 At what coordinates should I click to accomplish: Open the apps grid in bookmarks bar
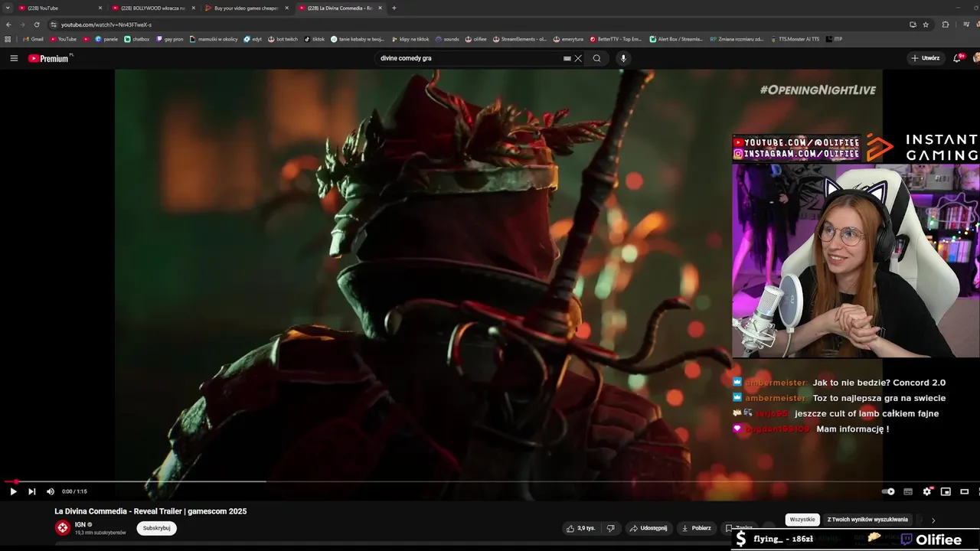(x=8, y=39)
